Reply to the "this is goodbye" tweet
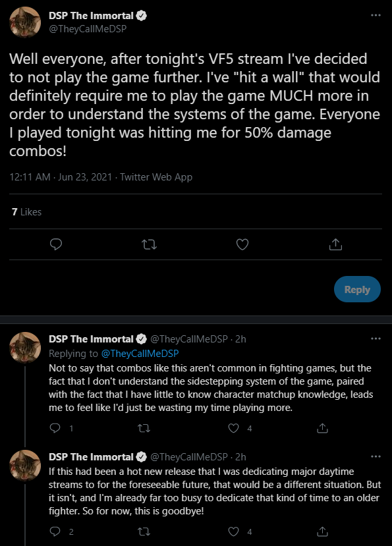 coord(55,532)
